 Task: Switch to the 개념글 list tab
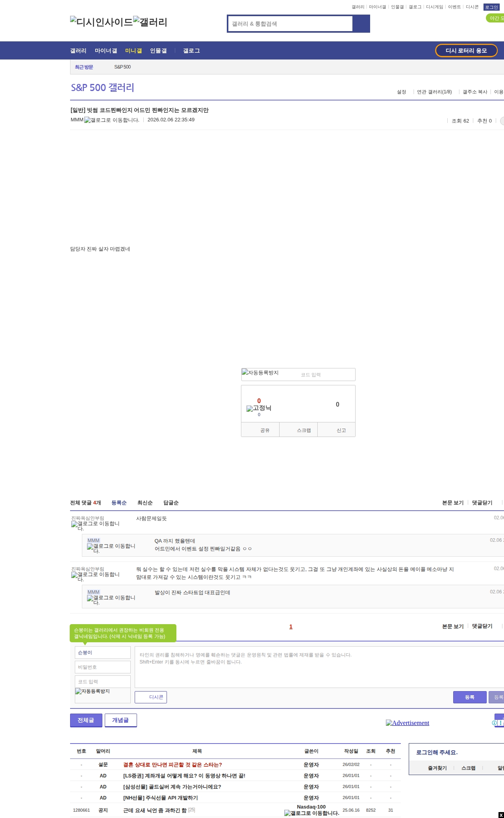click(121, 720)
